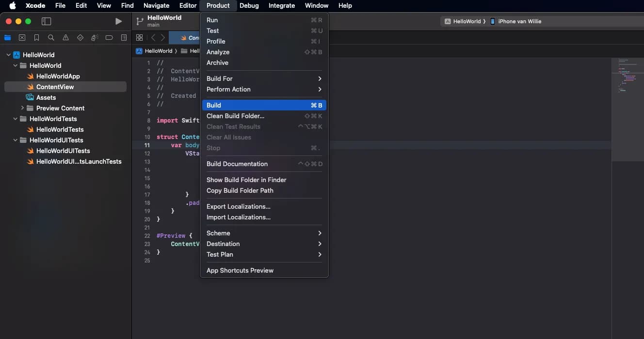Choose Build from the Product menu
The image size is (644, 339).
pos(264,105)
